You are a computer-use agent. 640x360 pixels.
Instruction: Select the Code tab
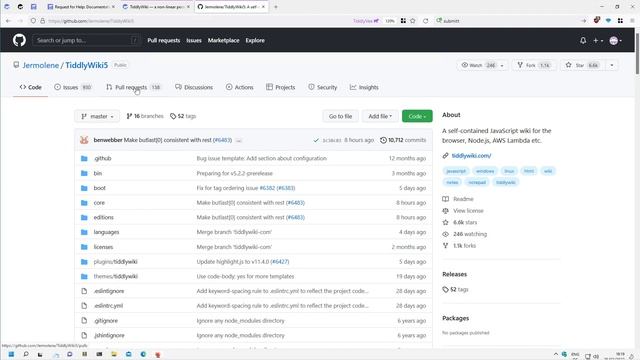31,87
